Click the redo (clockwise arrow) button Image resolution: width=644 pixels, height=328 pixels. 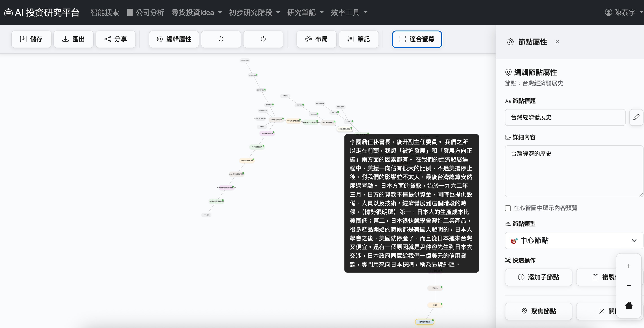point(263,39)
